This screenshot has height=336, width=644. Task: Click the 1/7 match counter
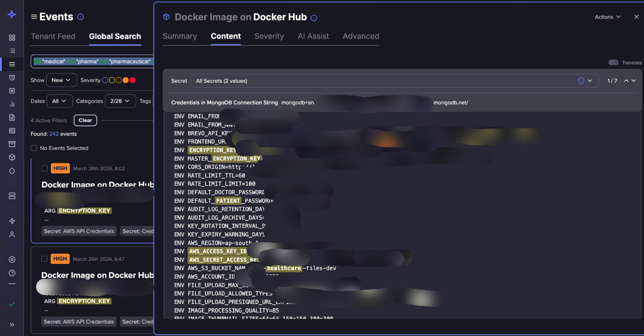612,81
